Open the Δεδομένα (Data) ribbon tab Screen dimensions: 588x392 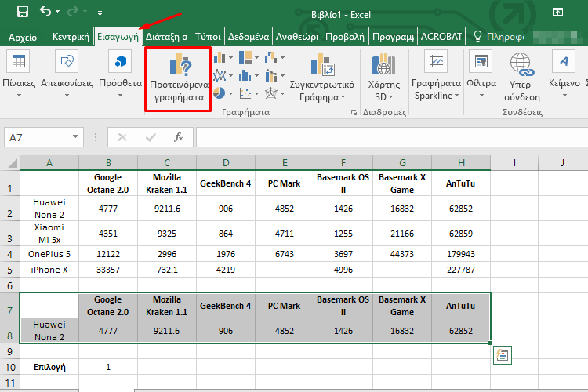click(249, 36)
